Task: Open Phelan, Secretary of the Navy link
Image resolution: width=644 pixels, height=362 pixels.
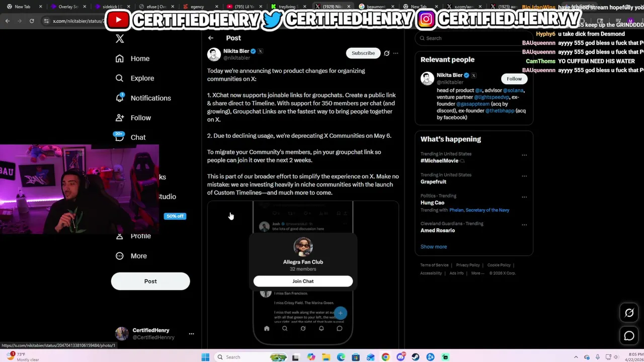Action: 479,210
